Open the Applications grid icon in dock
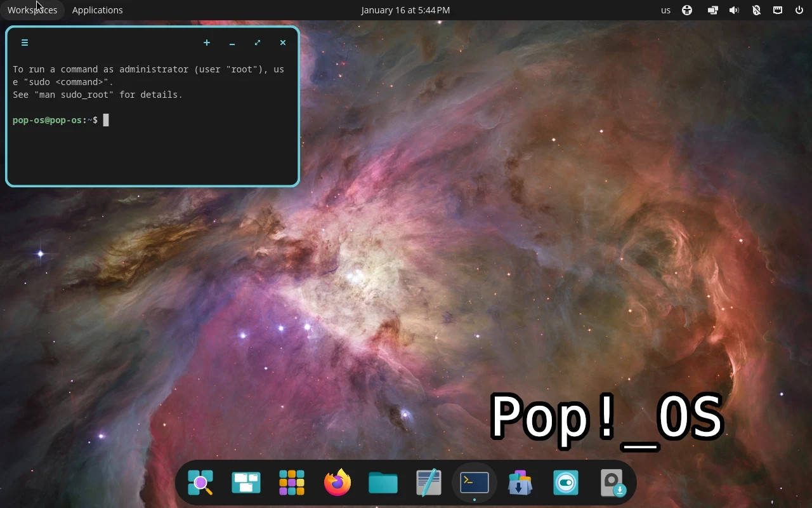The image size is (812, 508). (x=292, y=483)
